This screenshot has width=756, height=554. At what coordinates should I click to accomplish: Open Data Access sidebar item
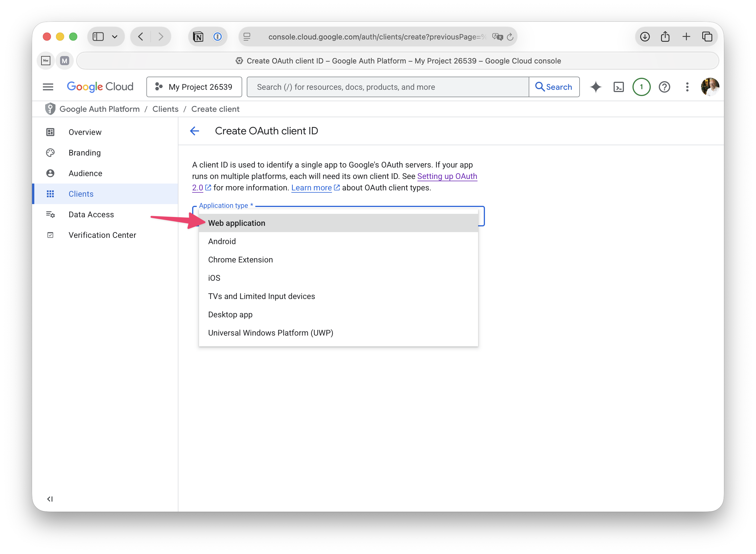[x=91, y=214]
